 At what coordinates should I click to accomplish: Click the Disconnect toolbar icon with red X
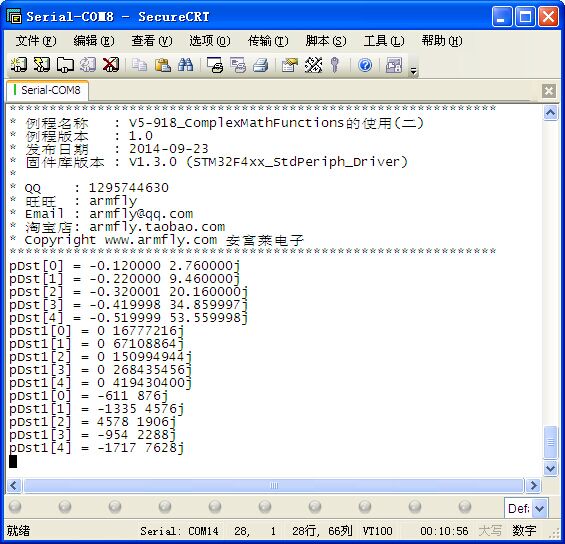coord(111,65)
